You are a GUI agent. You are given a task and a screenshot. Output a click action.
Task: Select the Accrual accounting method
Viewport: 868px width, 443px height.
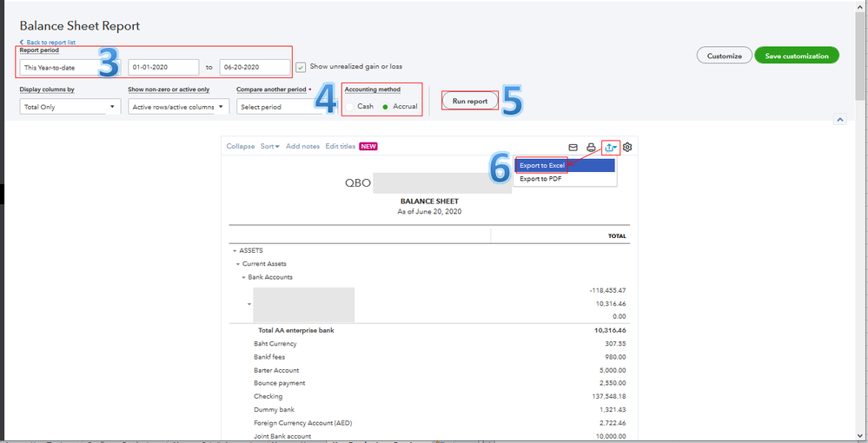[385, 106]
